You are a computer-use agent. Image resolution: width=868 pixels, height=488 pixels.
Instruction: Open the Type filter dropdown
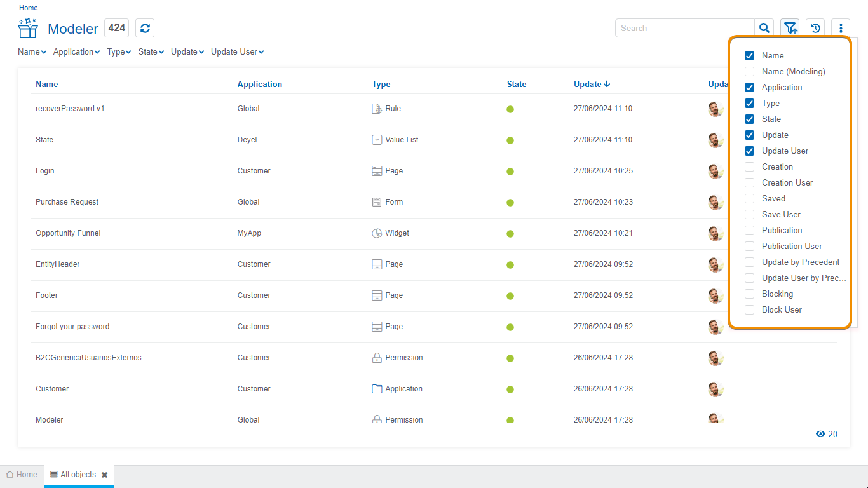[119, 52]
